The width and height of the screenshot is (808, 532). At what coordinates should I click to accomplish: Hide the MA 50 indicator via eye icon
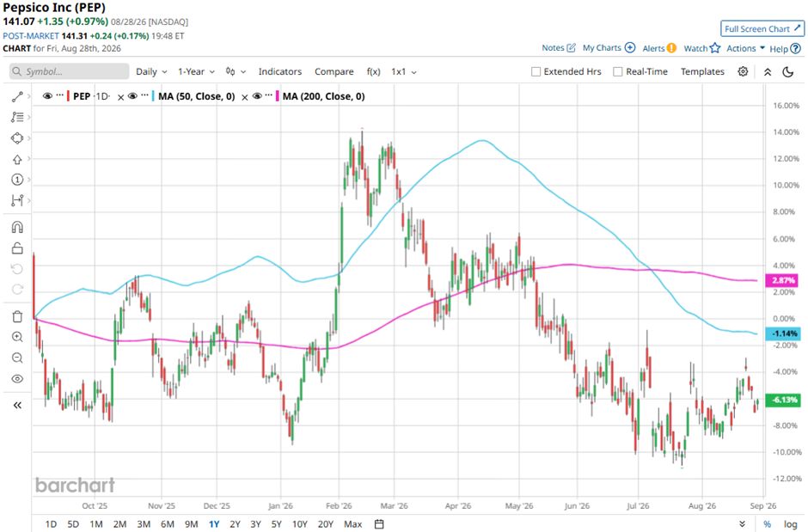132,95
